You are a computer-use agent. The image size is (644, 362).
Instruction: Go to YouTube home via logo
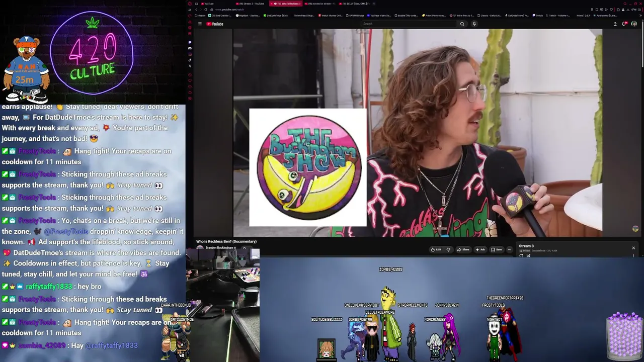coord(215,24)
